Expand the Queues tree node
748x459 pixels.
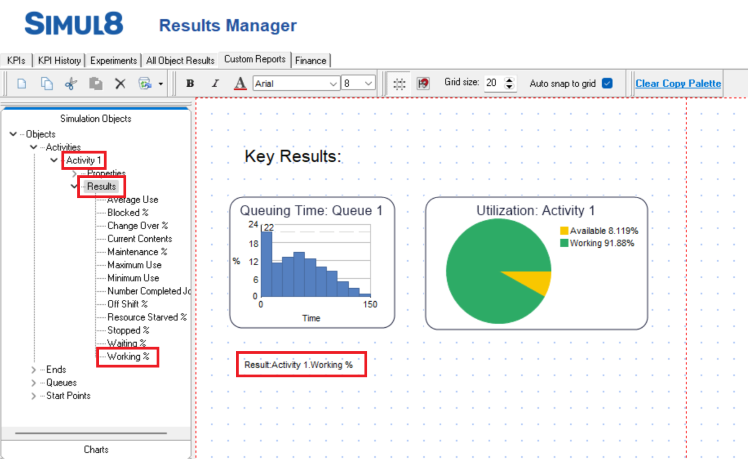pyautogui.click(x=35, y=382)
